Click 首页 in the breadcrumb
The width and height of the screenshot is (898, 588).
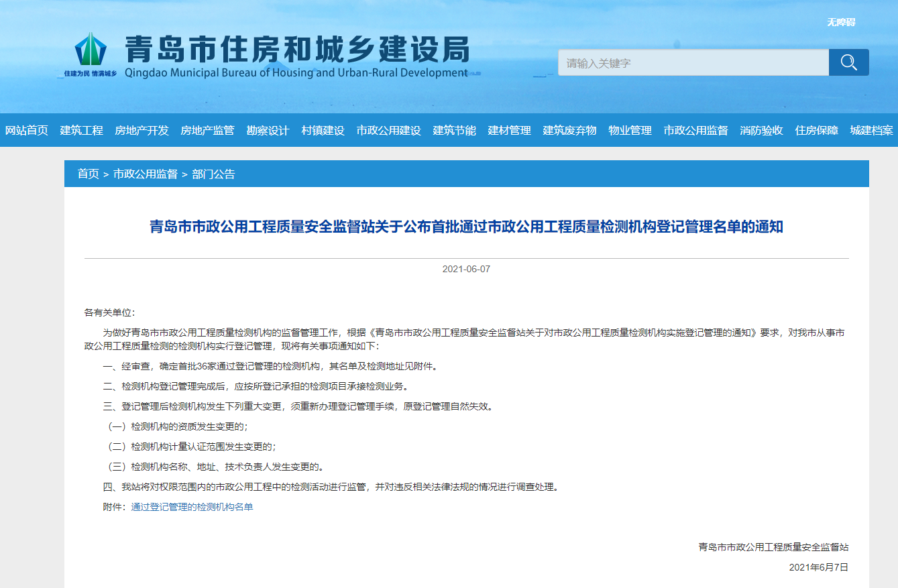click(88, 174)
